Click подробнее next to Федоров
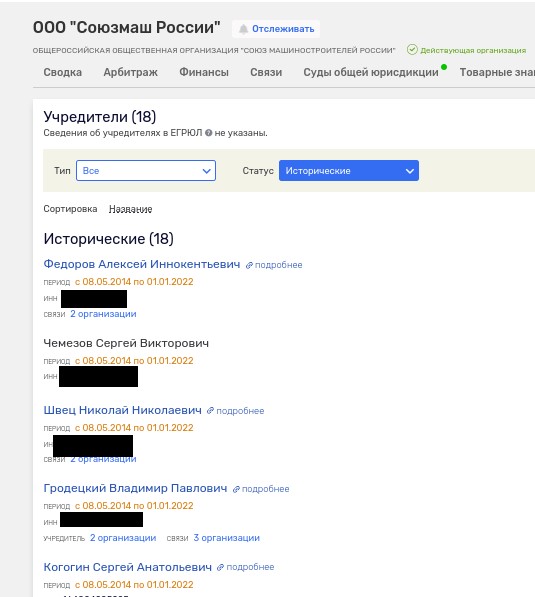The height and width of the screenshot is (597, 535). coord(279,265)
